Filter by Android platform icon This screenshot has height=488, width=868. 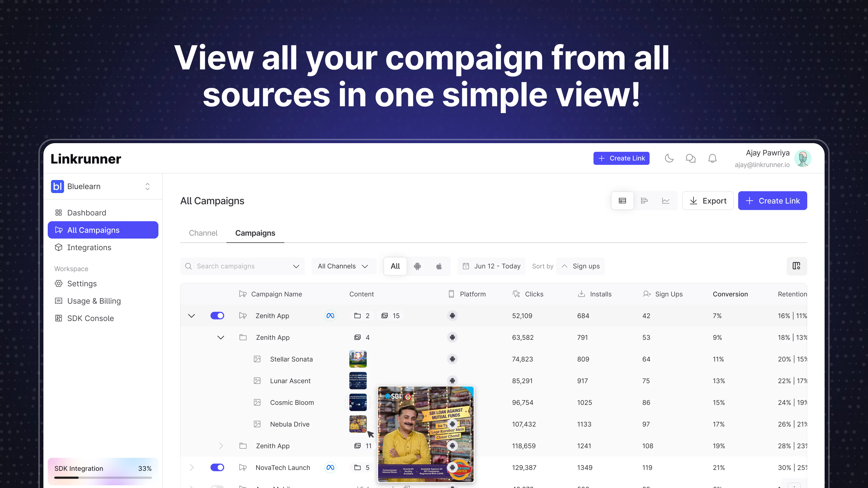[417, 266]
